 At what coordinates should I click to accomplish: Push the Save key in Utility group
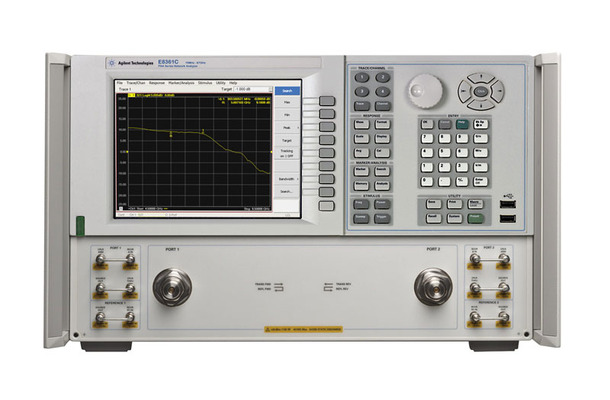[x=433, y=204]
